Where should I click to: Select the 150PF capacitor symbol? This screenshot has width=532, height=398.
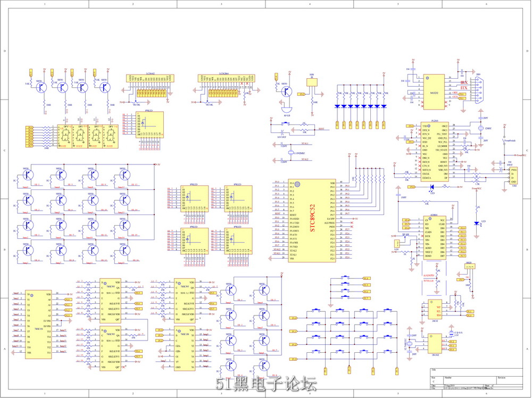point(398,195)
